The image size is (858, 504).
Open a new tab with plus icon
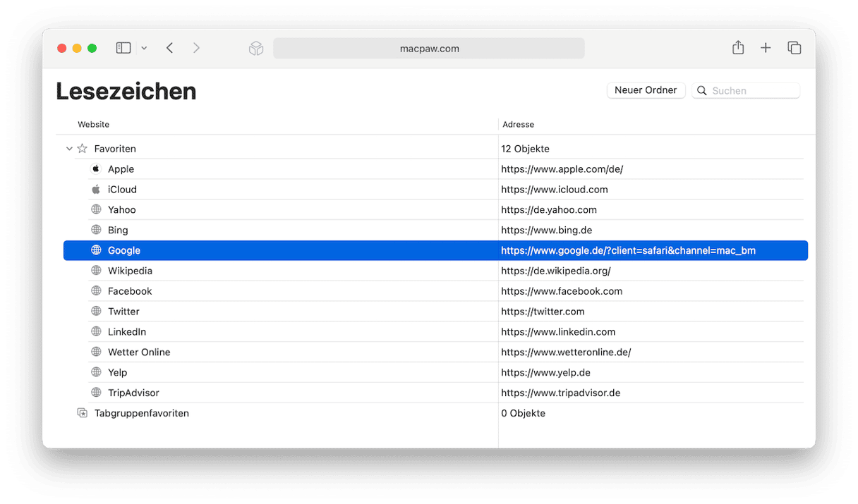click(766, 48)
